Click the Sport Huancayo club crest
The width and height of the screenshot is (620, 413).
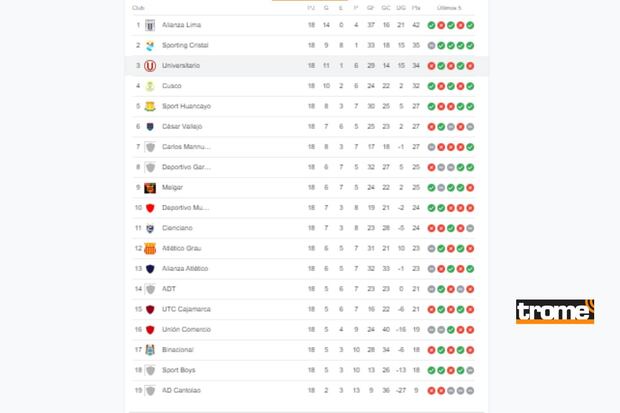click(150, 106)
